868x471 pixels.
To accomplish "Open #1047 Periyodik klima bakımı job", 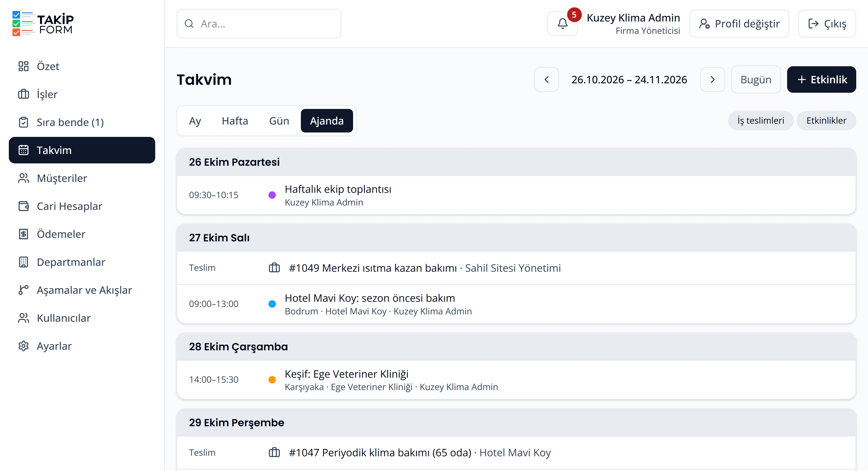I will [516, 452].
